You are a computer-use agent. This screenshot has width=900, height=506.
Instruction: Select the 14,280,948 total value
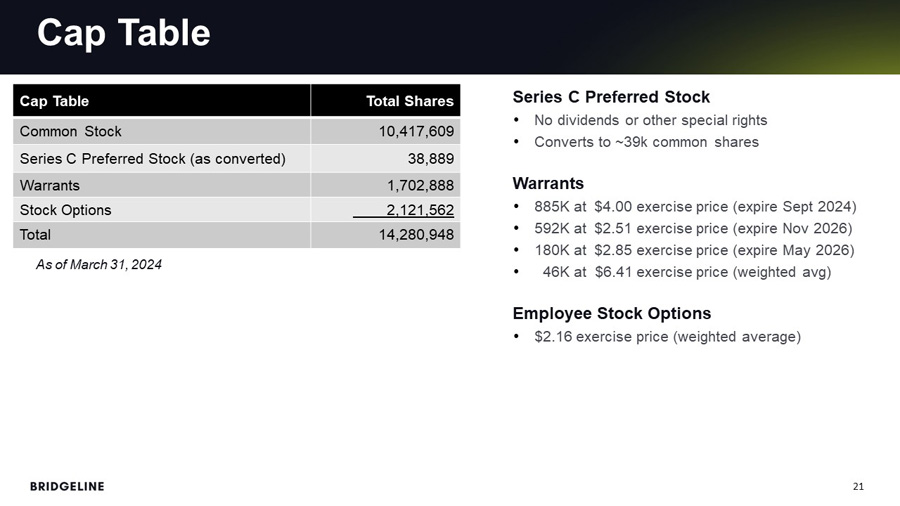[x=415, y=235]
